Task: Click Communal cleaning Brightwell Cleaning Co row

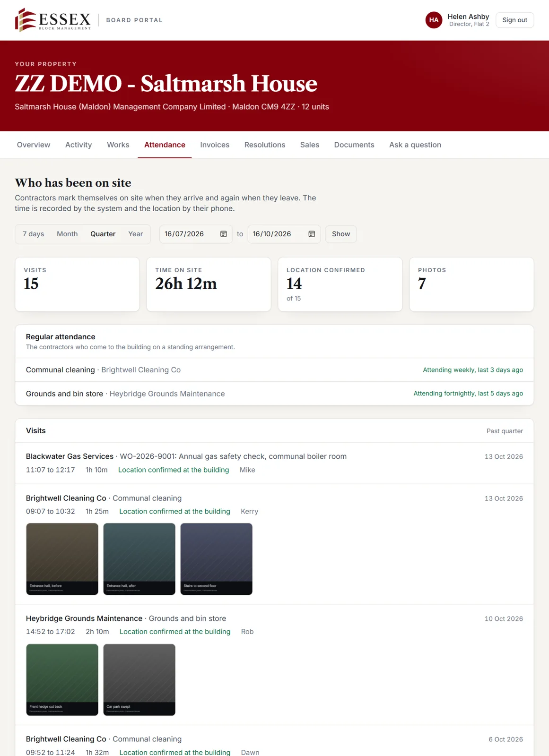Action: coord(274,370)
